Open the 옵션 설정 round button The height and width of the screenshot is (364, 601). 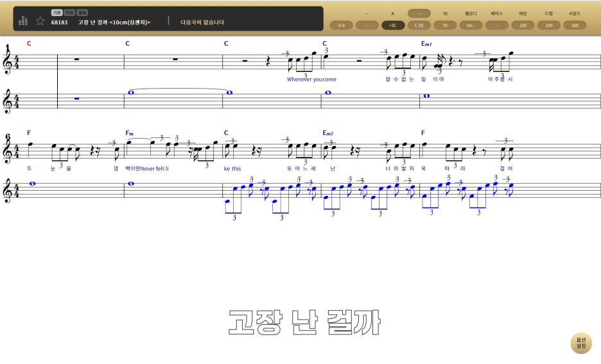581,343
